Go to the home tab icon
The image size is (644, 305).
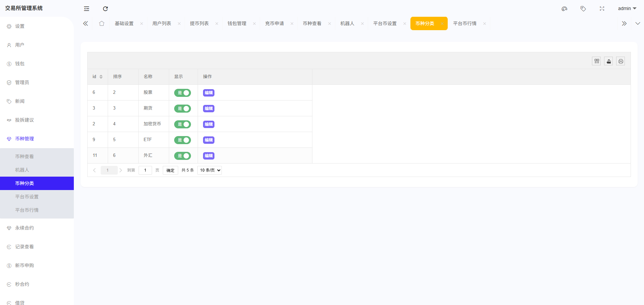[102, 23]
